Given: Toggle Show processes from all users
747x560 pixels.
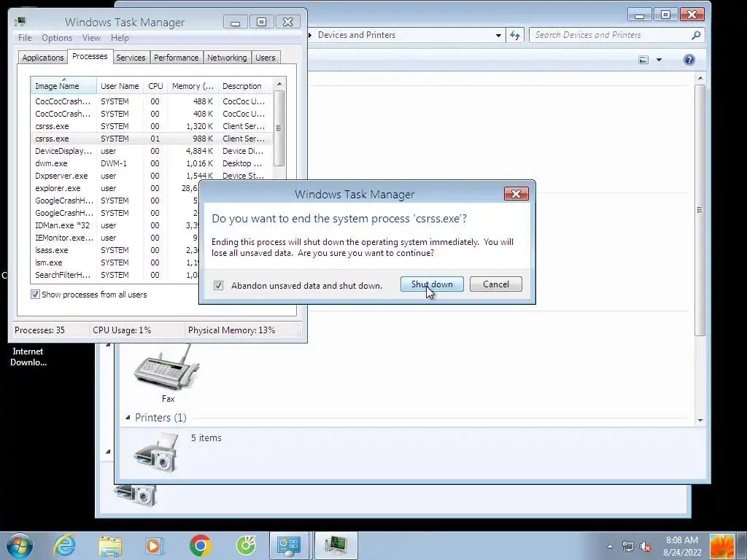Looking at the screenshot, I should (x=35, y=295).
